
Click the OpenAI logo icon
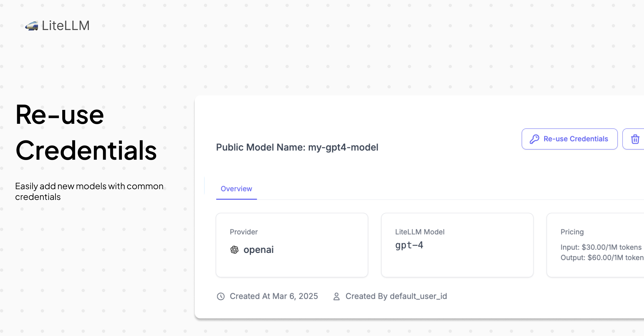tap(234, 250)
